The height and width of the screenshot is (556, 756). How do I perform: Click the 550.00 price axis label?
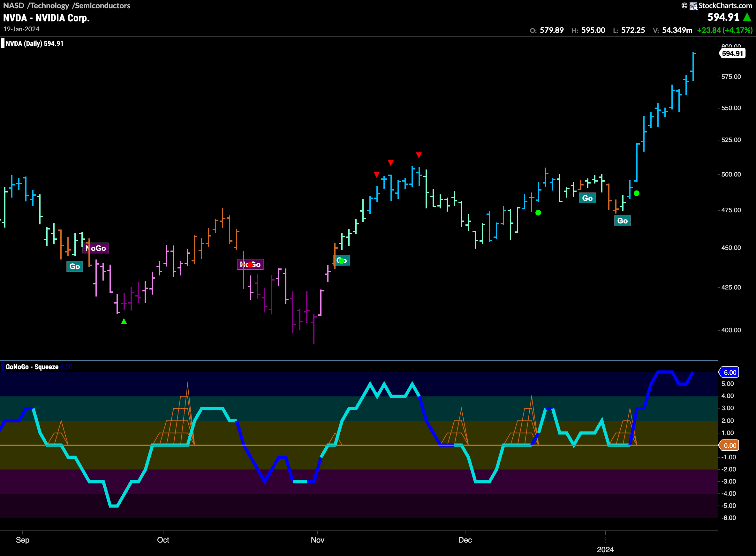731,108
